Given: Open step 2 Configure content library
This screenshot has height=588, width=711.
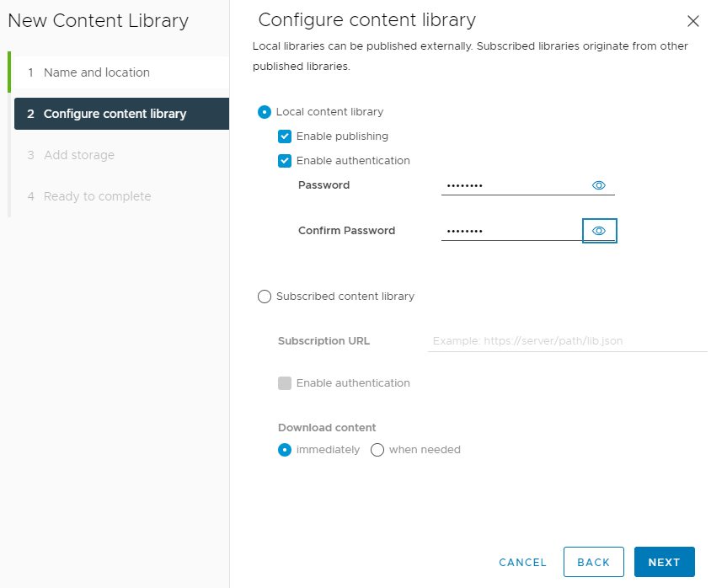Looking at the screenshot, I should [x=121, y=114].
